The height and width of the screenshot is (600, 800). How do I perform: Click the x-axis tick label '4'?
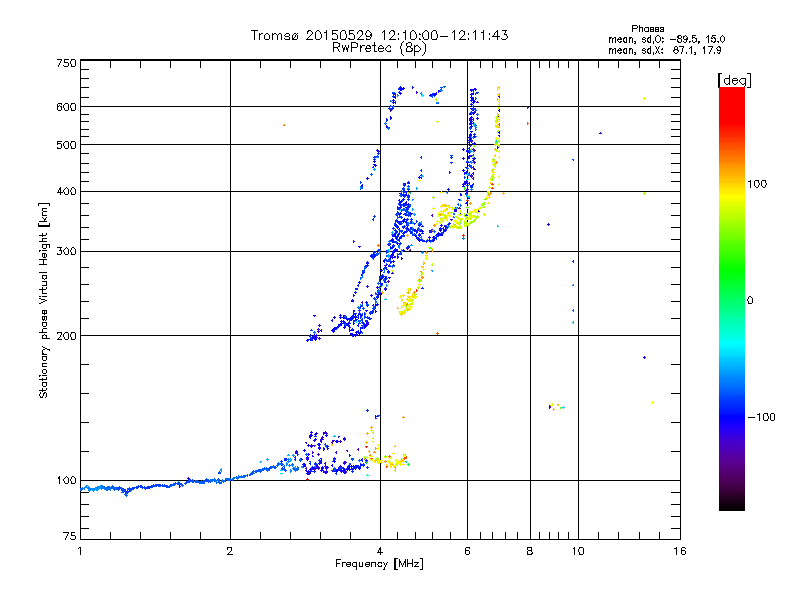pos(380,551)
